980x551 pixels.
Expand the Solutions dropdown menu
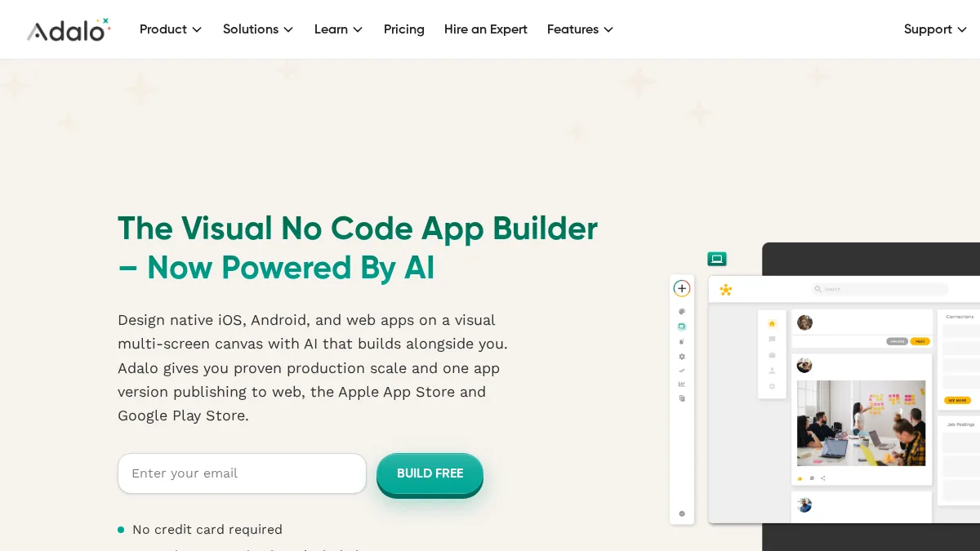(x=257, y=29)
